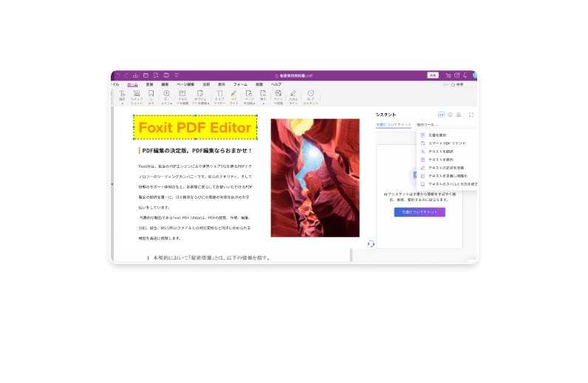This screenshot has height=383, width=588.
Task: Open the フォーム ribbon tab
Action: pyautogui.click(x=240, y=84)
